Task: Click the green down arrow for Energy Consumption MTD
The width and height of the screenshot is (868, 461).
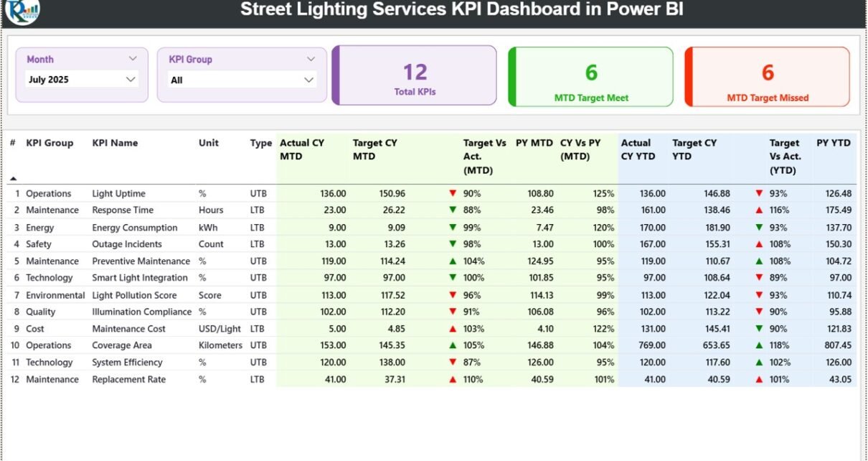Action: click(453, 228)
